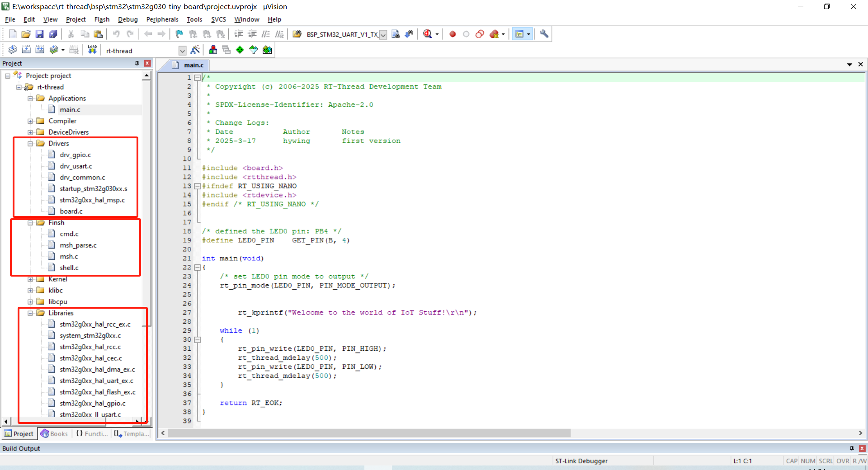Insert a breakpoint with red dot icon
The height and width of the screenshot is (470, 868).
453,34
